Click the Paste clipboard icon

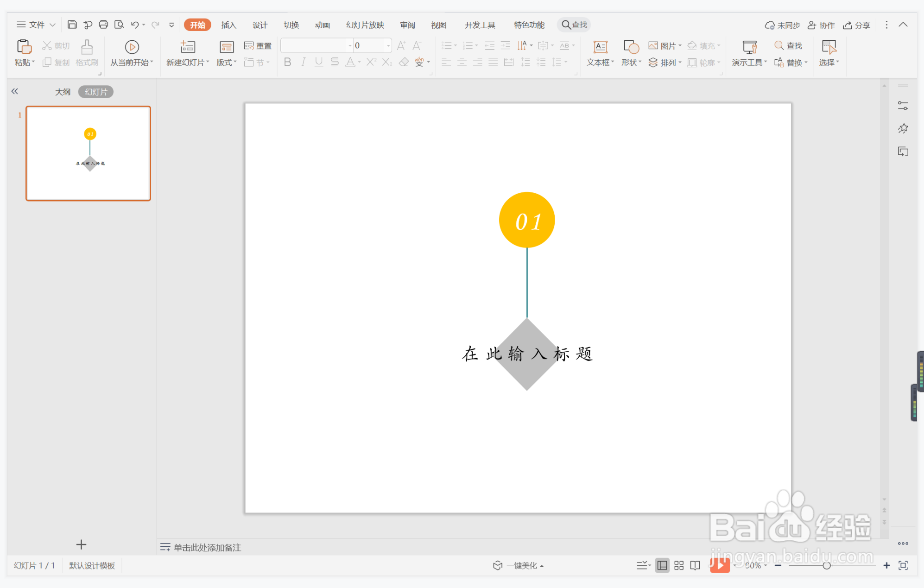[x=24, y=47]
